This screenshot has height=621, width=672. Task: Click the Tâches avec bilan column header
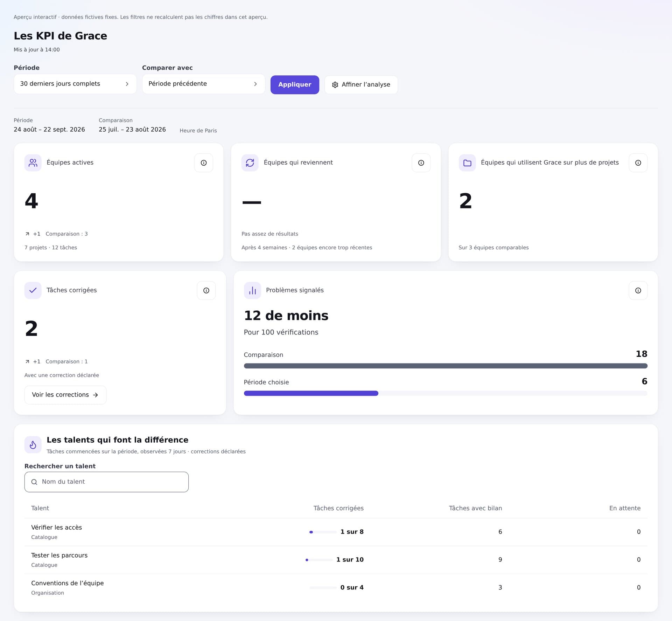[x=475, y=508]
